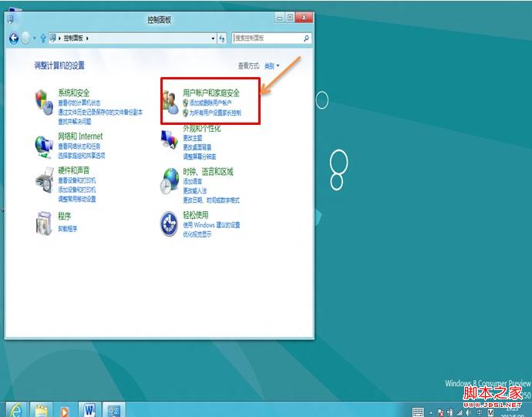Open the recent pages dropdown beside Forward

(34, 39)
